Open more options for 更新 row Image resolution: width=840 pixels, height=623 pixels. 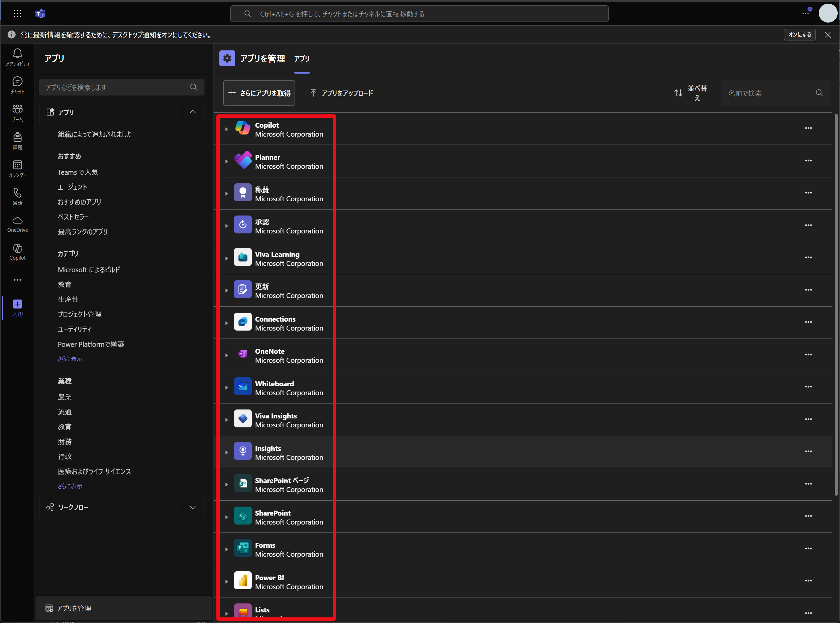coord(808,290)
